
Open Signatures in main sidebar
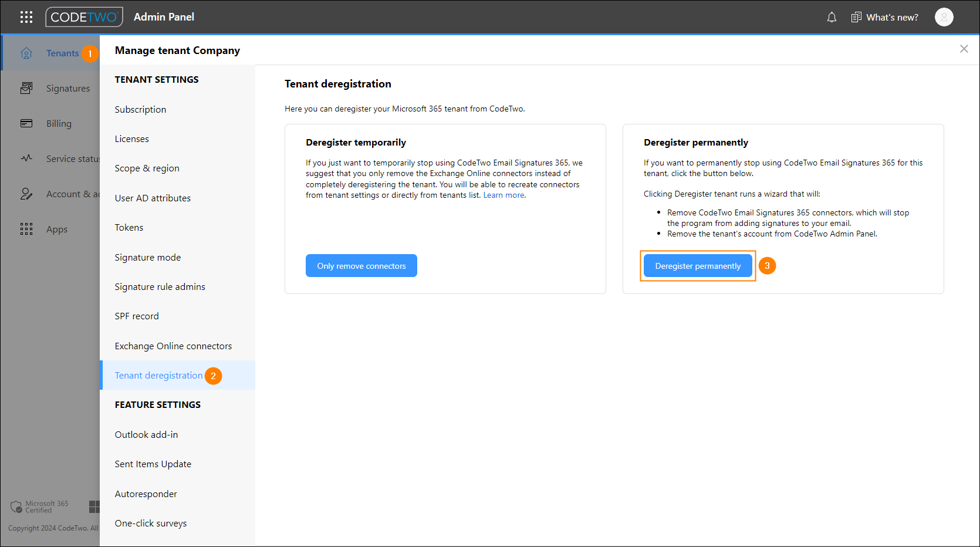(68, 88)
